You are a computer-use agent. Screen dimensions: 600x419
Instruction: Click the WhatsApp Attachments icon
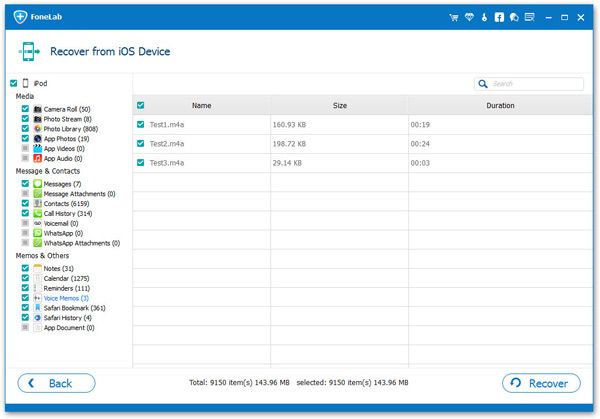(38, 243)
